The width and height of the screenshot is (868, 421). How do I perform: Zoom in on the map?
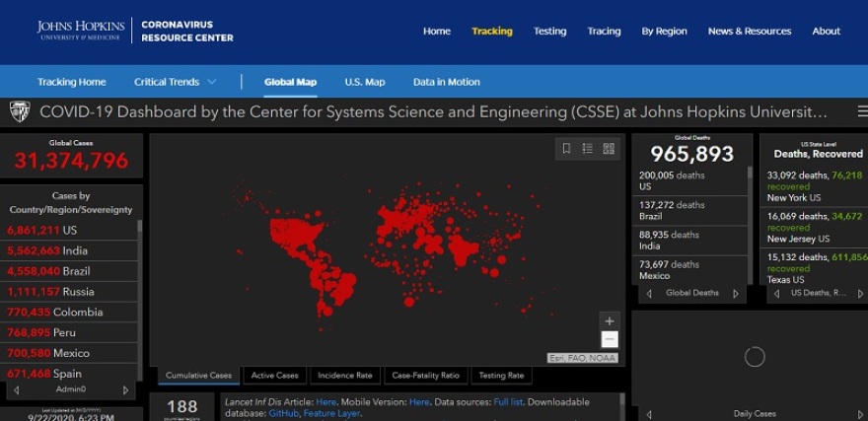[x=610, y=321]
